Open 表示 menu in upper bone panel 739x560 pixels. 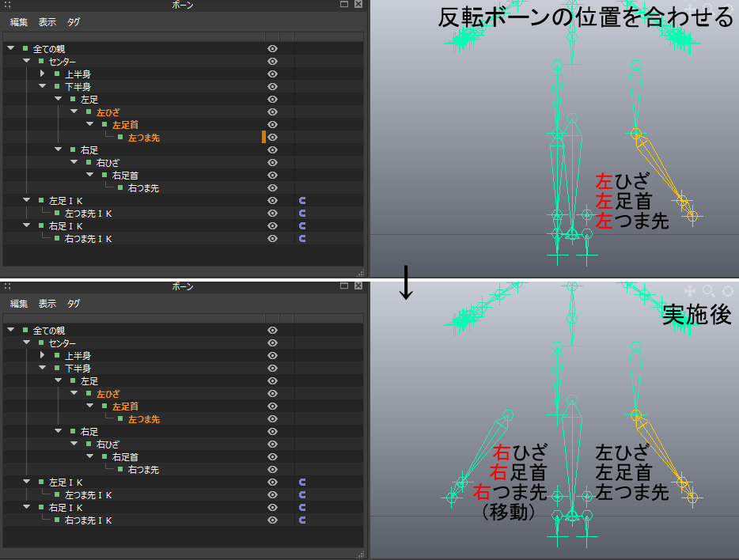(47, 22)
